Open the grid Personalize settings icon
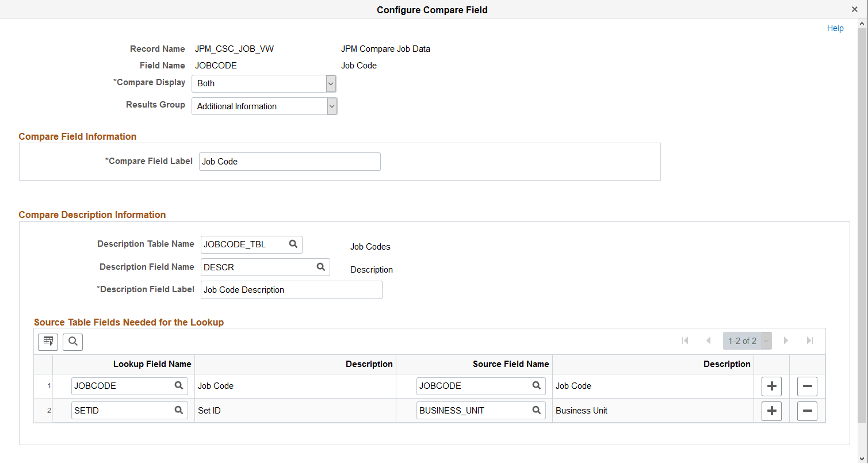This screenshot has height=463, width=868. [x=48, y=342]
